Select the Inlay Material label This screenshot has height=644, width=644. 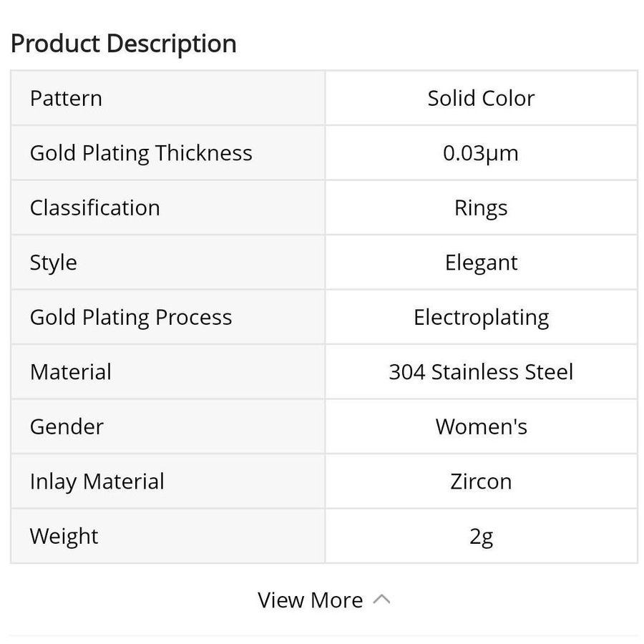tap(97, 482)
